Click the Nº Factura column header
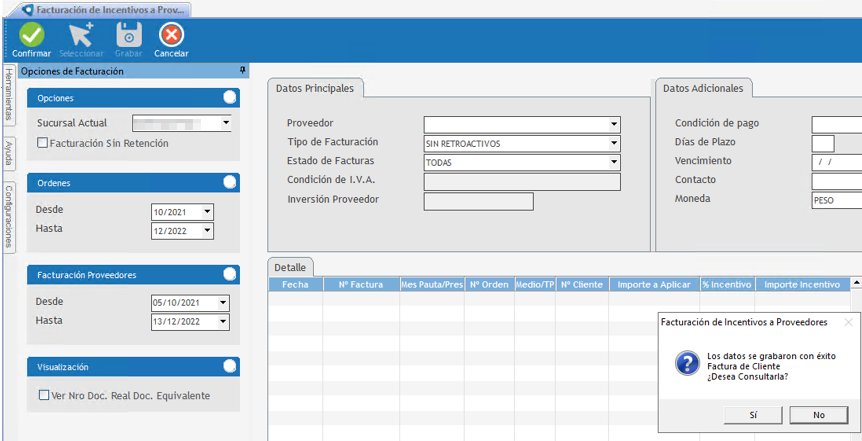 361,284
